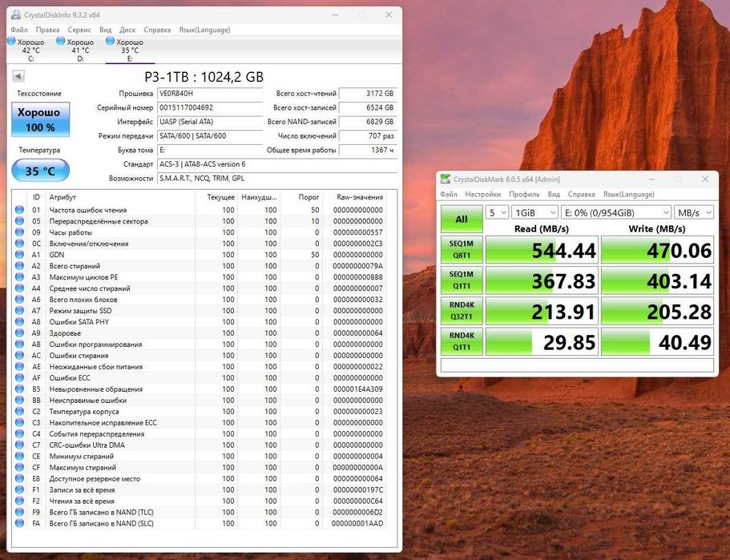This screenshot has height=560, width=730.
Task: Open Профиль menu in CrystalDiskMark
Action: (524, 194)
